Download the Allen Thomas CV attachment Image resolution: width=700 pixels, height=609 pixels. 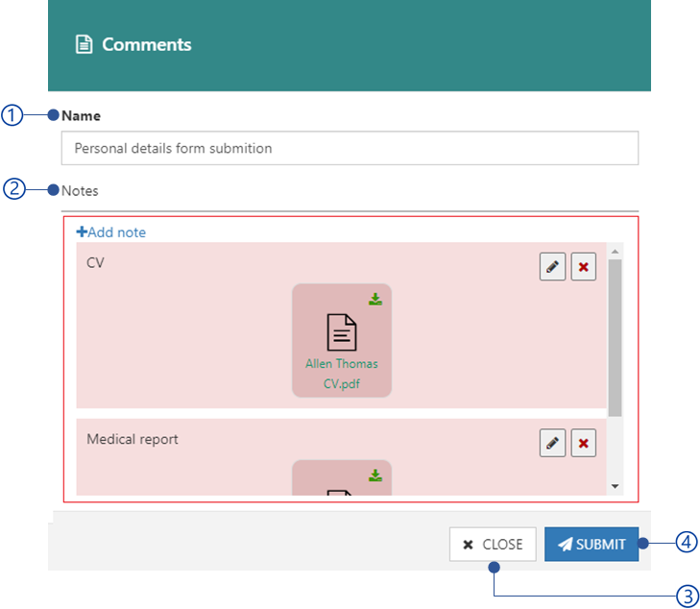tap(375, 300)
